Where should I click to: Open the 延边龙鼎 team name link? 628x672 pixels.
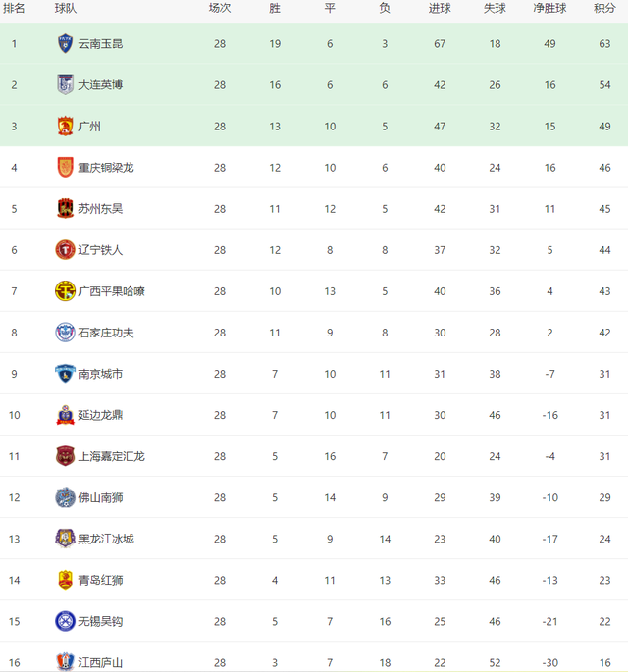click(x=101, y=415)
